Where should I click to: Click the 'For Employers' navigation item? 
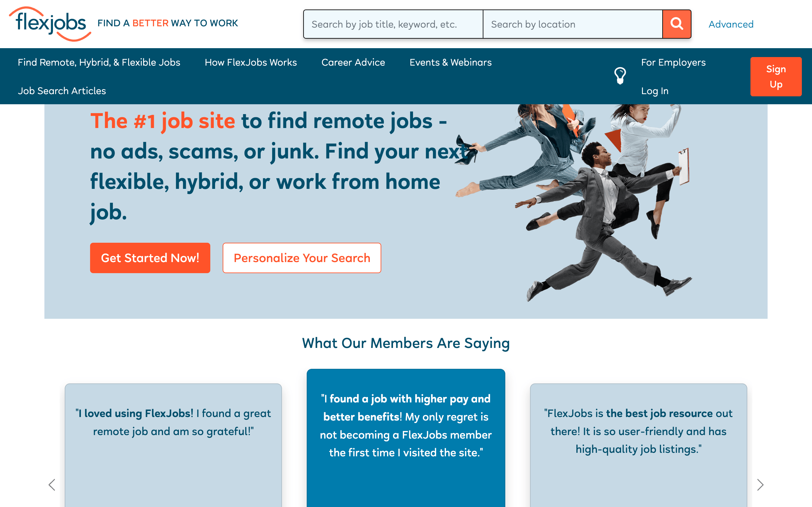pos(673,62)
